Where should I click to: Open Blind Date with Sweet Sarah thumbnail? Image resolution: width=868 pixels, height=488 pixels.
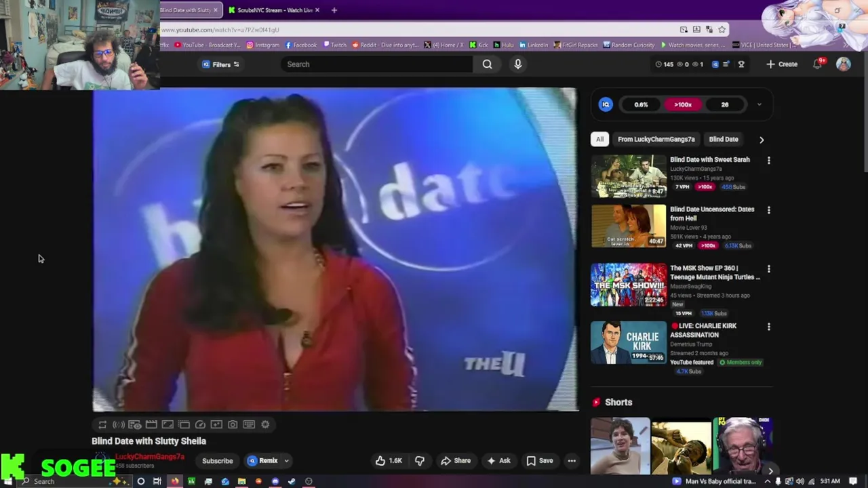(629, 176)
